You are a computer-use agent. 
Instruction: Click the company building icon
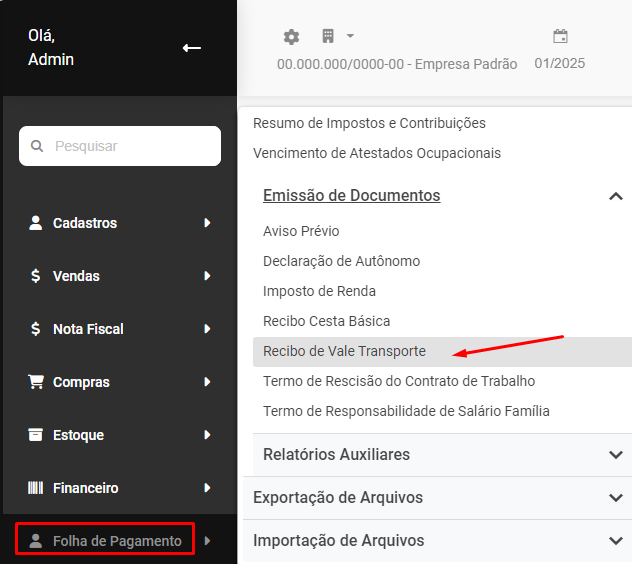(x=328, y=37)
